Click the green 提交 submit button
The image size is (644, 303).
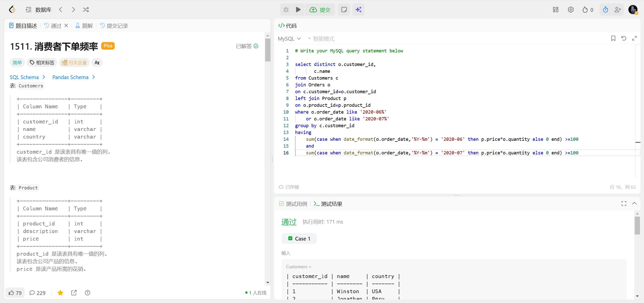pyautogui.click(x=320, y=10)
